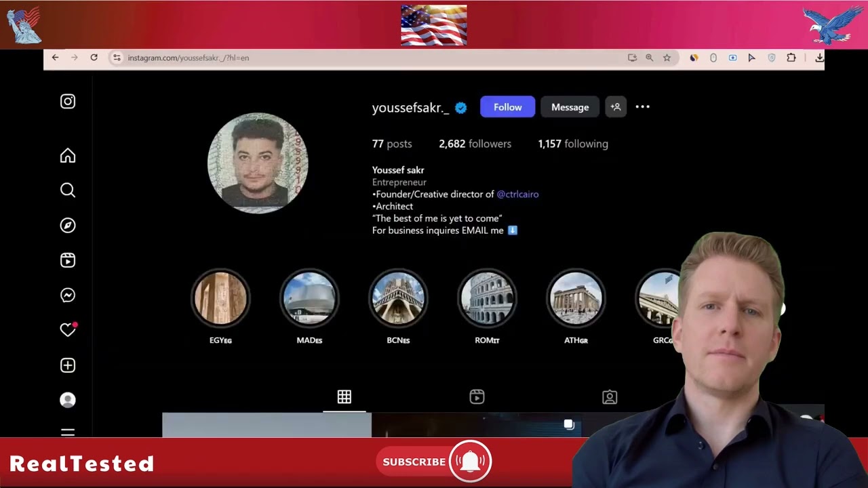Open Messenger icon in sidebar
Viewport: 868px width, 488px height.
[68, 296]
